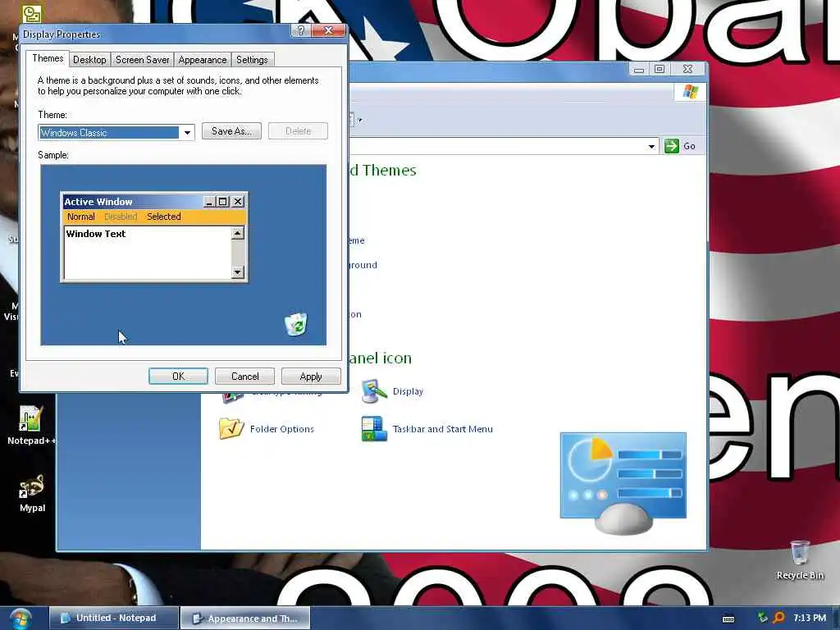Click the Windows flag logo in the Control Panel window
This screenshot has height=630, width=840.
[x=690, y=92]
